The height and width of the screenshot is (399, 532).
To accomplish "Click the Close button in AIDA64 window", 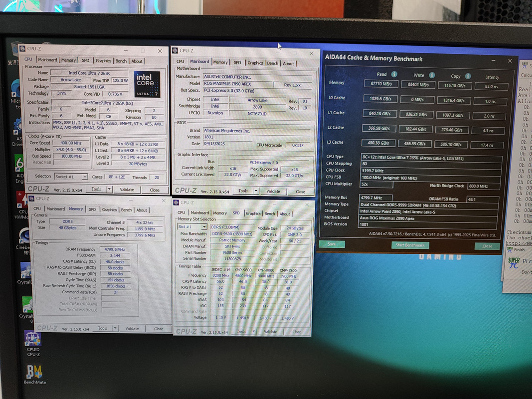I will click(487, 246).
